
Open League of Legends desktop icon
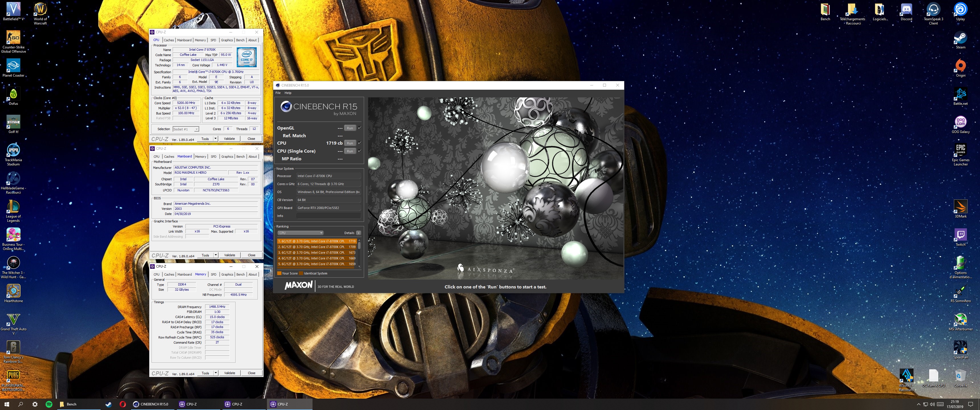[13, 211]
